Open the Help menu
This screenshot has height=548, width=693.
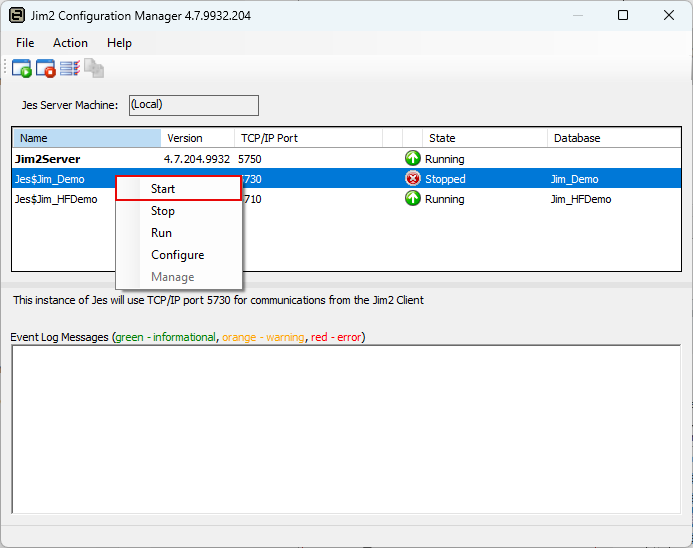pos(119,43)
